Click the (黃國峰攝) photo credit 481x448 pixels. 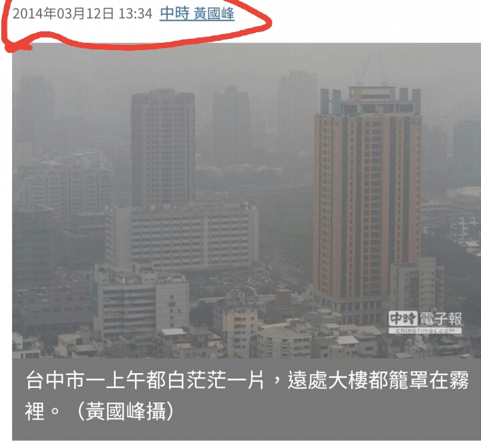125,411
